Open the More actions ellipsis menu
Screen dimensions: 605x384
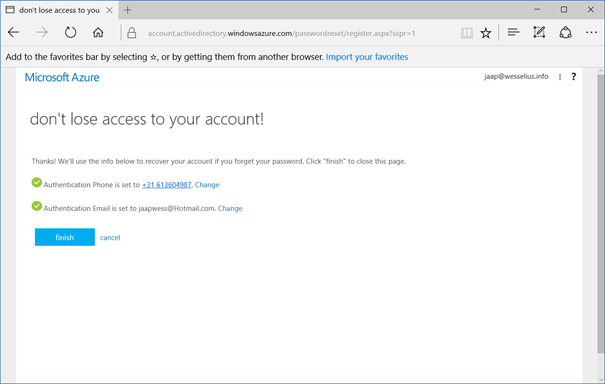(591, 32)
